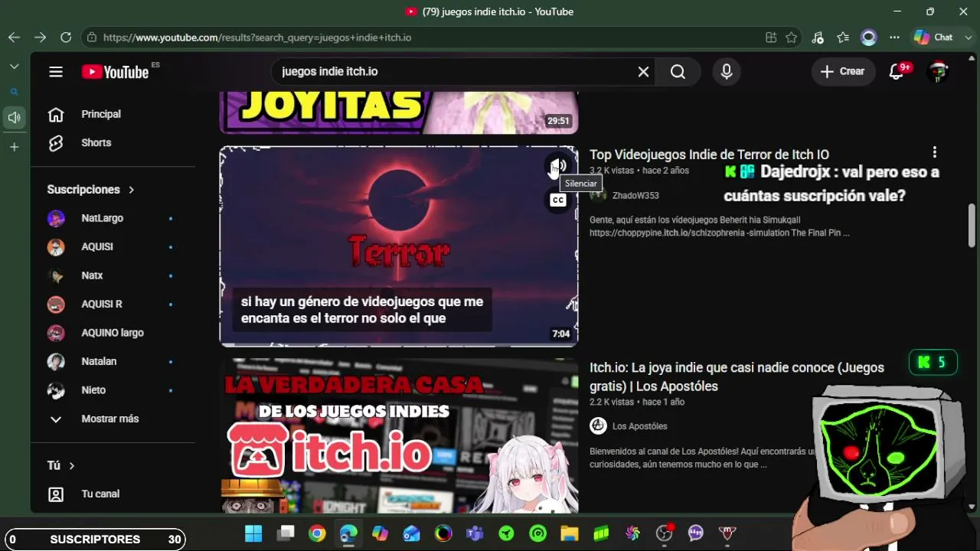Open Outlook from the taskbar
980x551 pixels.
412,533
